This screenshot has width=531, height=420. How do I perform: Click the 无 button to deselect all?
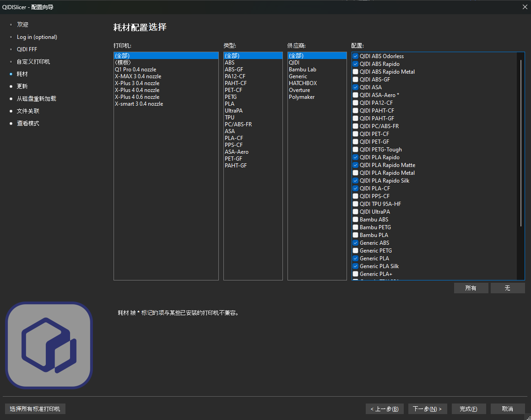point(507,288)
